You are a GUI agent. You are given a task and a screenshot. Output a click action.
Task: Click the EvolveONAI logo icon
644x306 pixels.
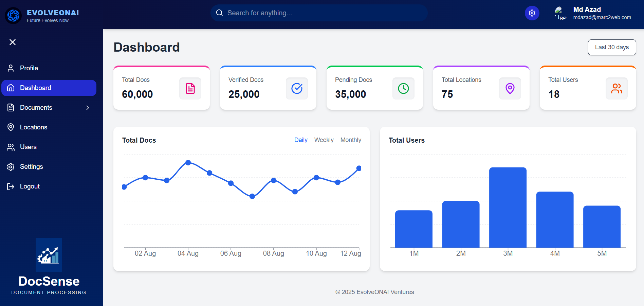point(14,16)
